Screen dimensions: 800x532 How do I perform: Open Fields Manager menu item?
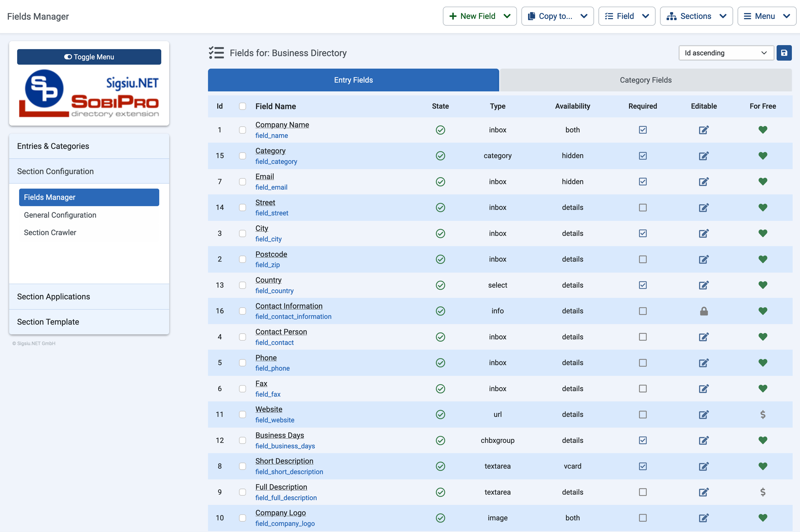[89, 197]
